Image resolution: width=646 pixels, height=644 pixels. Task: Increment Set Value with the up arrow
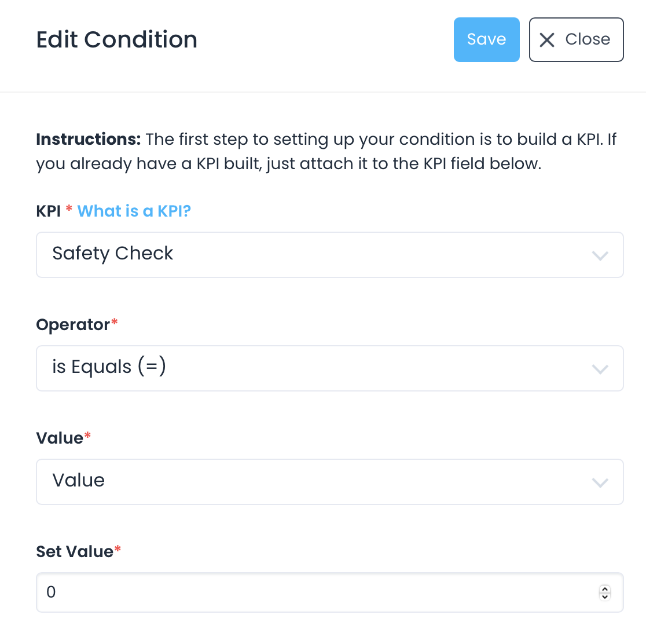click(x=605, y=589)
